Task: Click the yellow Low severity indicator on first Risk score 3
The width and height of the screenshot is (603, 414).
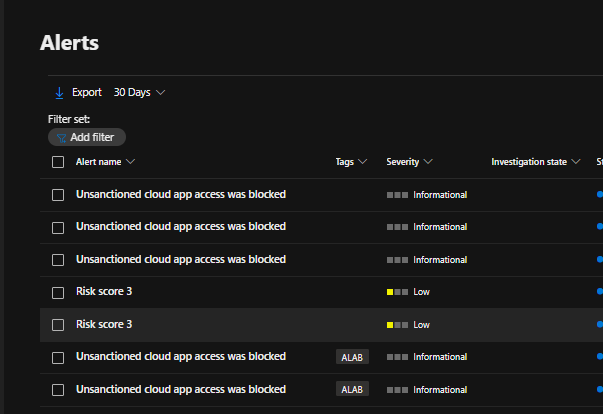Action: (x=397, y=292)
